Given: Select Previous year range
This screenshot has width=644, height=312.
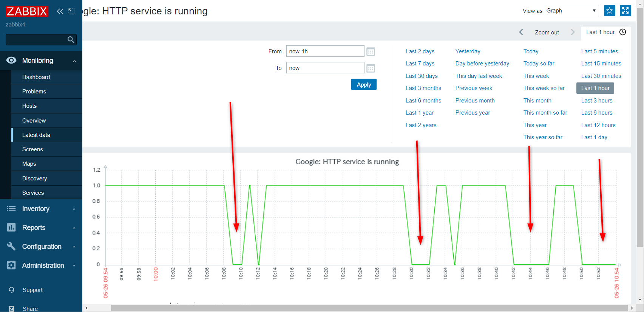Looking at the screenshot, I should coord(473,113).
